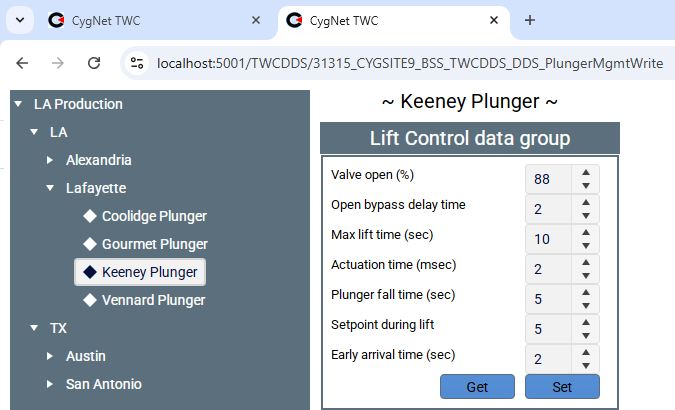Image resolution: width=675 pixels, height=410 pixels.
Task: Increase Actuation time (msec)
Action: pos(585,262)
